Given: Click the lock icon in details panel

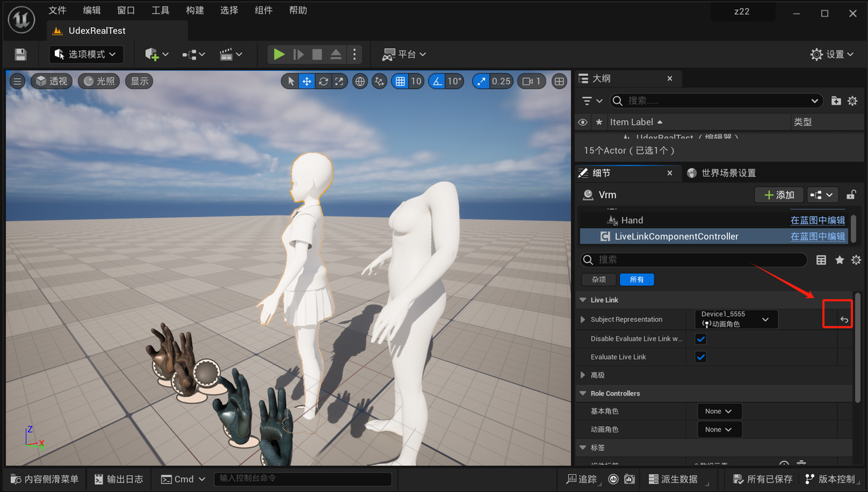Looking at the screenshot, I should [852, 195].
